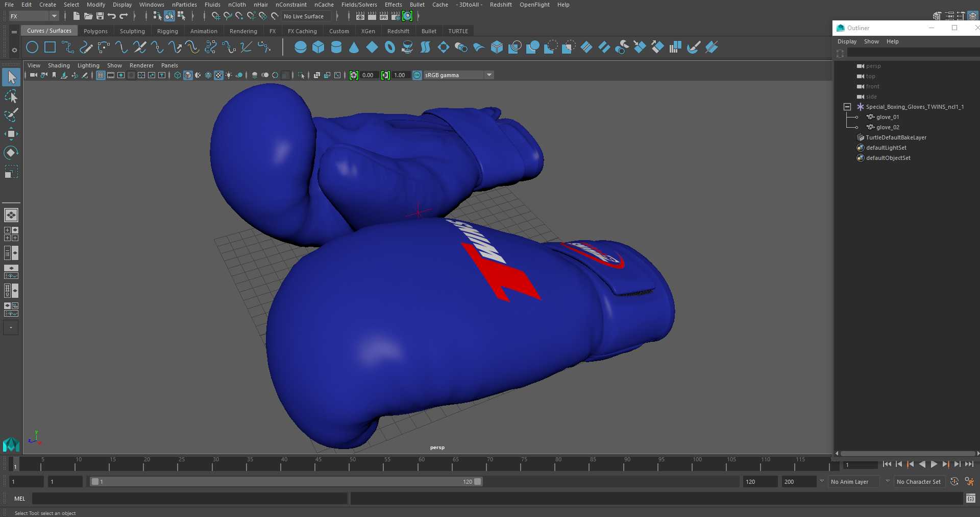This screenshot has height=517, width=980.
Task: Go to start of playback range
Action: (x=887, y=464)
